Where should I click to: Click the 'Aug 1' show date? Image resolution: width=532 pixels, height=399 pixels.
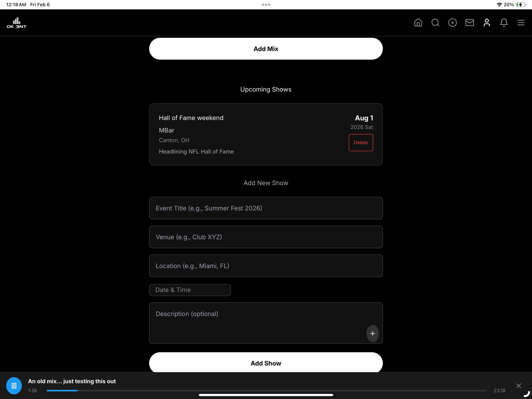click(364, 118)
